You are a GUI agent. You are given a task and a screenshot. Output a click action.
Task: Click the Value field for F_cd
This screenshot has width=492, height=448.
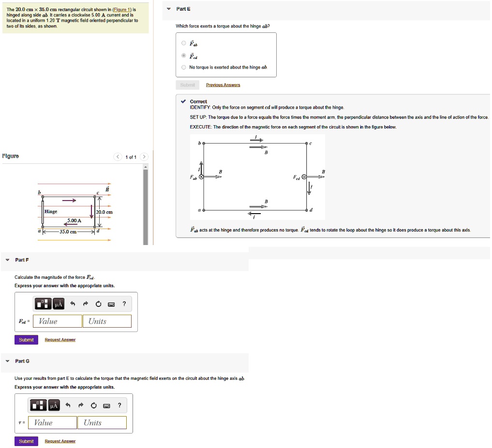click(x=57, y=321)
